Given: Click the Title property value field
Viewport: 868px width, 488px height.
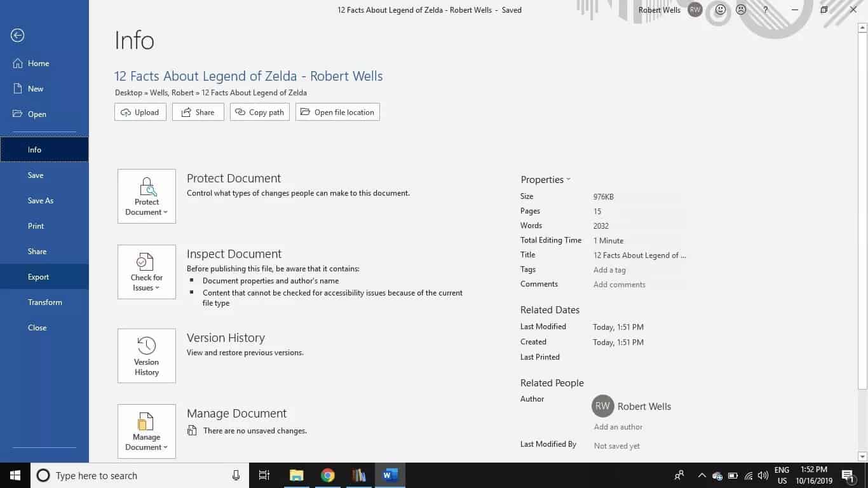Looking at the screenshot, I should click(640, 255).
